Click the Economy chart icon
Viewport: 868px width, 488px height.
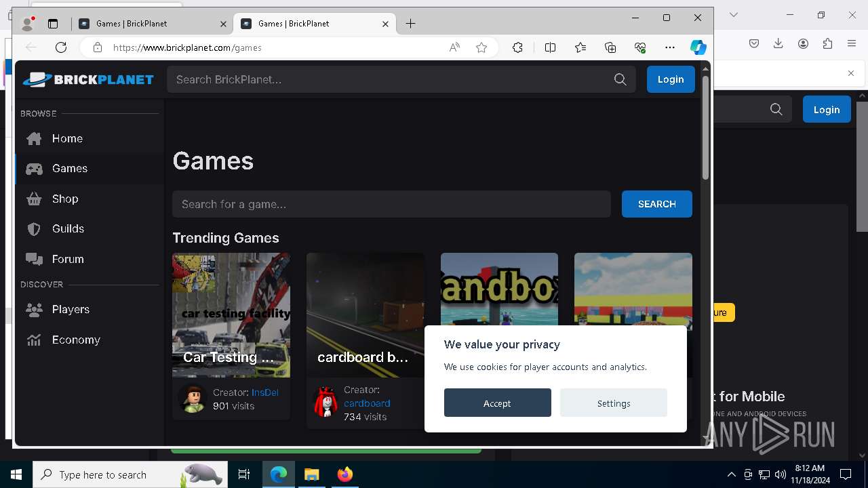coord(34,340)
